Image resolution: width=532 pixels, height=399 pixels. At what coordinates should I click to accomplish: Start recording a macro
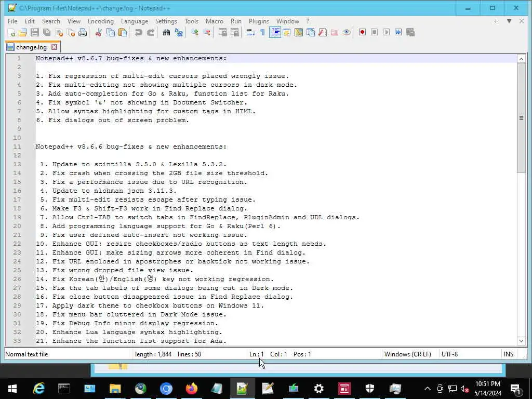pos(362,33)
